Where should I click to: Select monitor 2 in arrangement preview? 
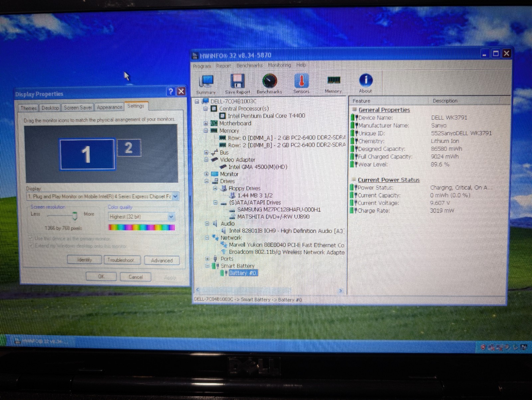click(x=129, y=148)
